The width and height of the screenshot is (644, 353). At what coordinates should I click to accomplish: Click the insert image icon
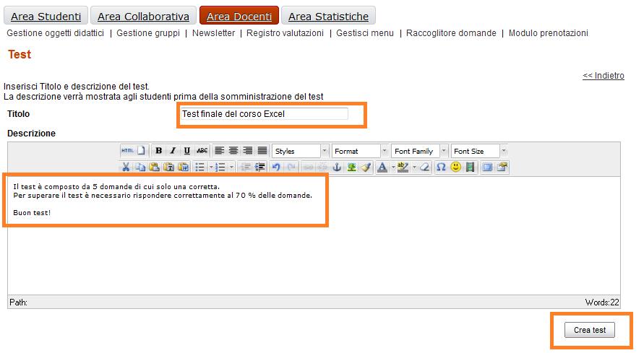click(351, 167)
